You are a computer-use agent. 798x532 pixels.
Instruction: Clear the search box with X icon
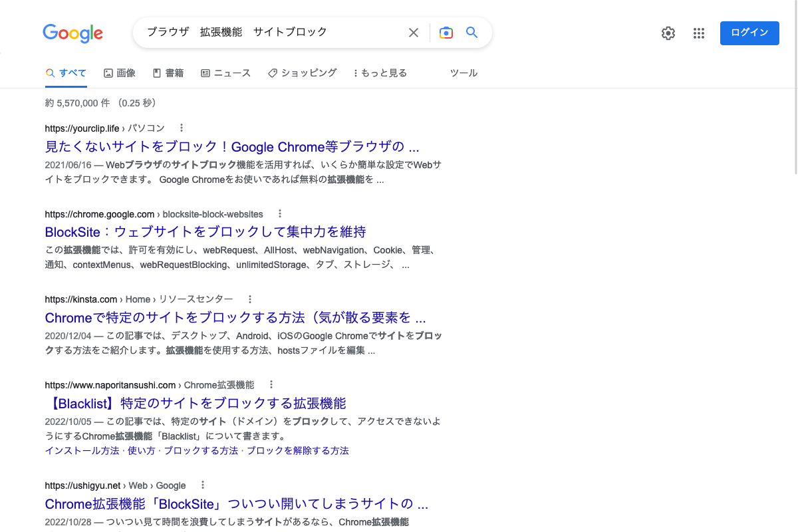pos(414,33)
